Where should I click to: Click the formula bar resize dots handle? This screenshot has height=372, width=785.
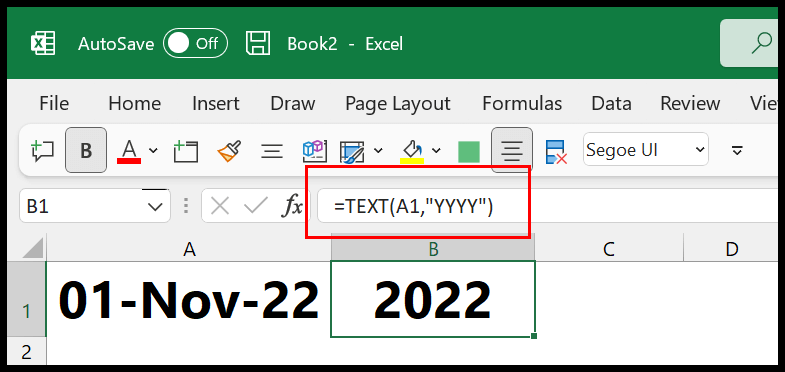pyautogui.click(x=186, y=206)
